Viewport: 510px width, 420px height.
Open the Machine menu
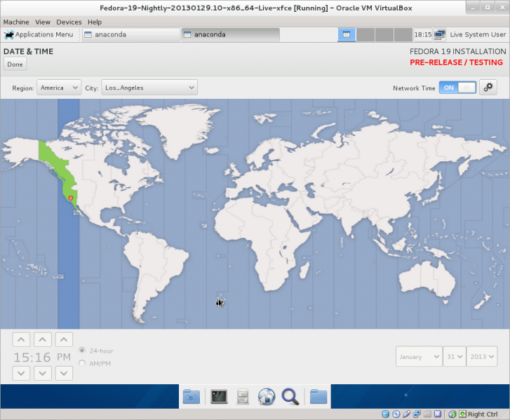pos(16,22)
